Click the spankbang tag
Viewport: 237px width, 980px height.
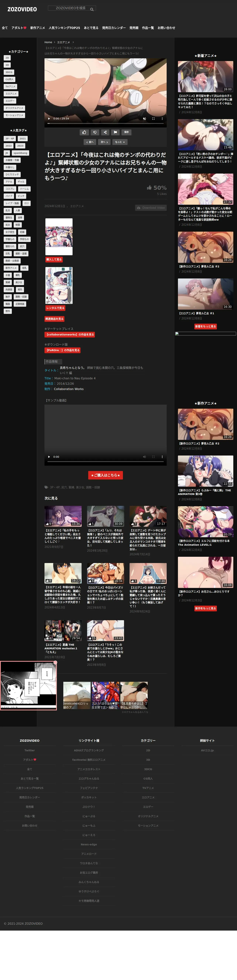coord(20,153)
